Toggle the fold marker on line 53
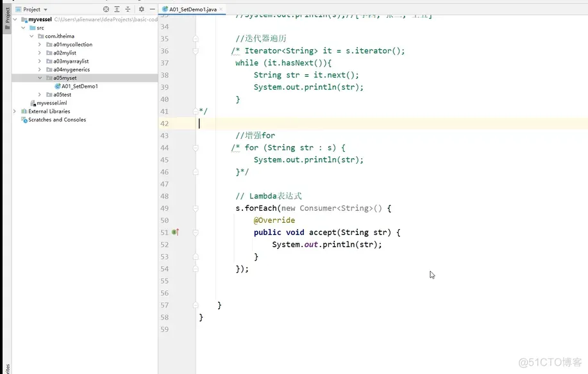This screenshot has width=588, height=374. [196, 257]
